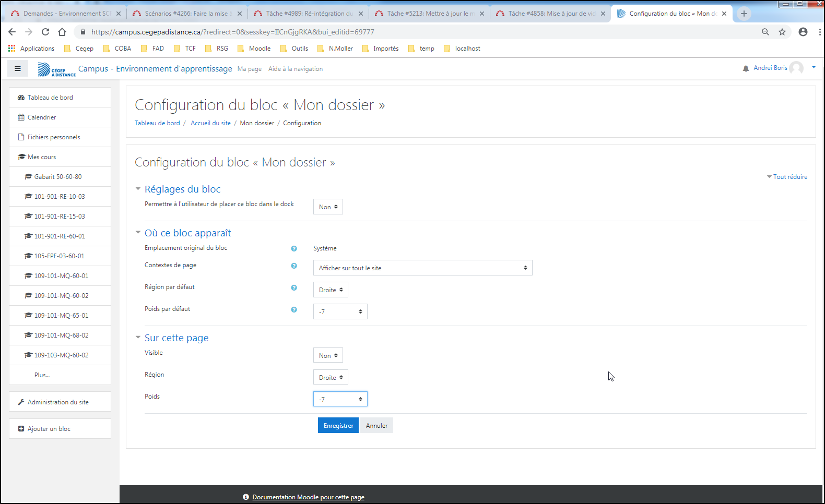Open Calendrier in the side menu
The width and height of the screenshot is (825, 504).
click(x=42, y=117)
